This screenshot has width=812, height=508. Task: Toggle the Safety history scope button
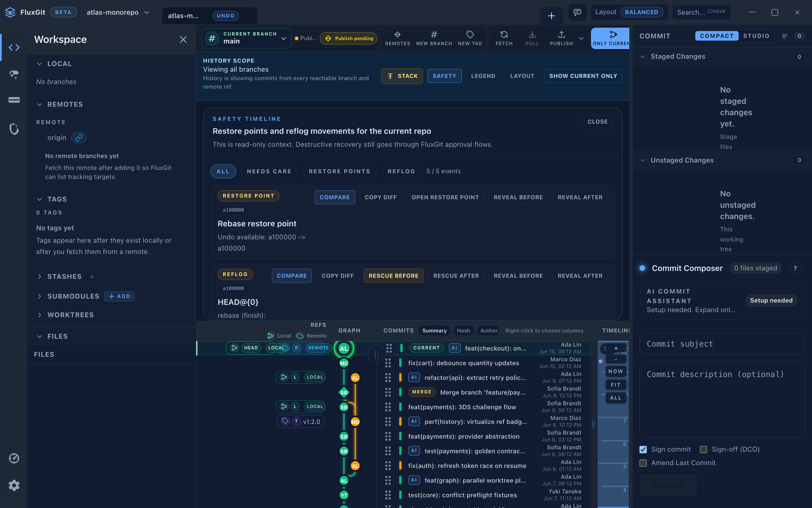444,76
